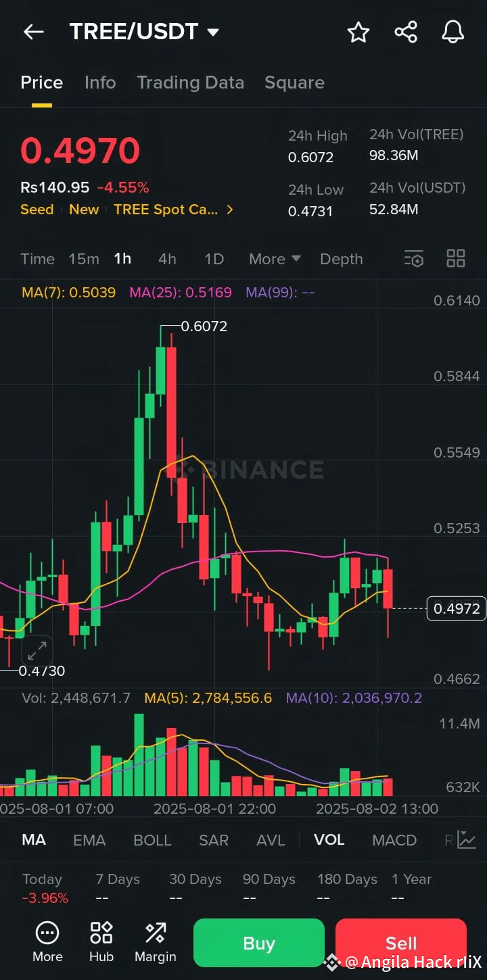Open the chart layout grid icon
Viewport: 487px width, 980px height.
pos(456,258)
